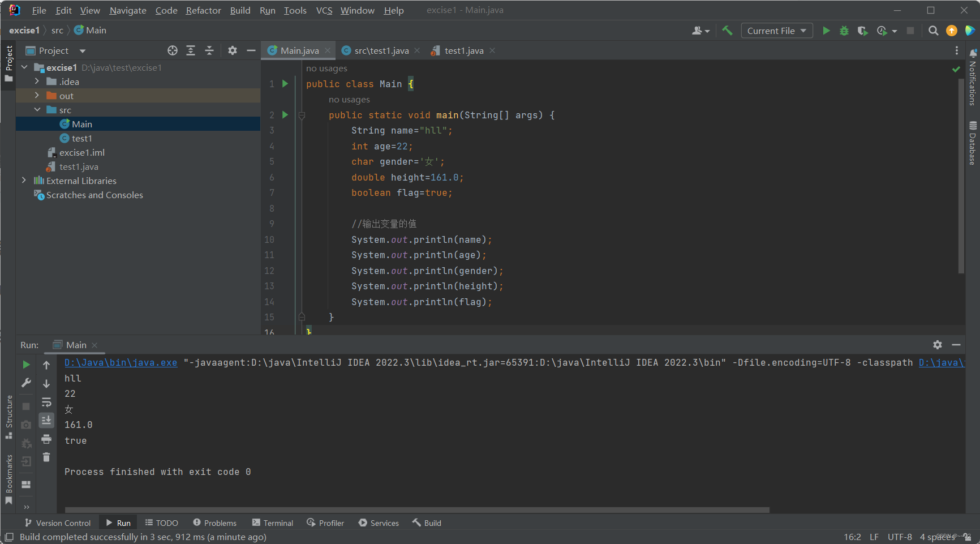
Task: Collapse the excise1 project root
Action: pyautogui.click(x=24, y=67)
